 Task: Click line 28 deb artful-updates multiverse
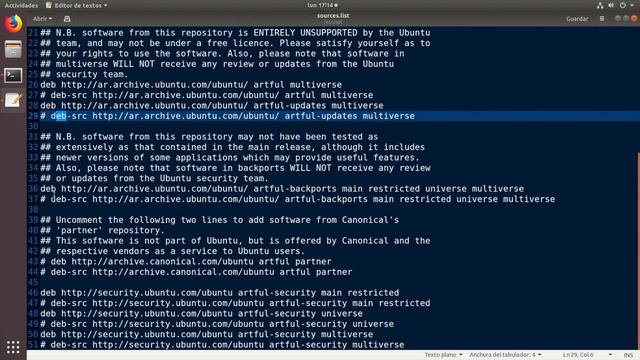pyautogui.click(x=212, y=105)
